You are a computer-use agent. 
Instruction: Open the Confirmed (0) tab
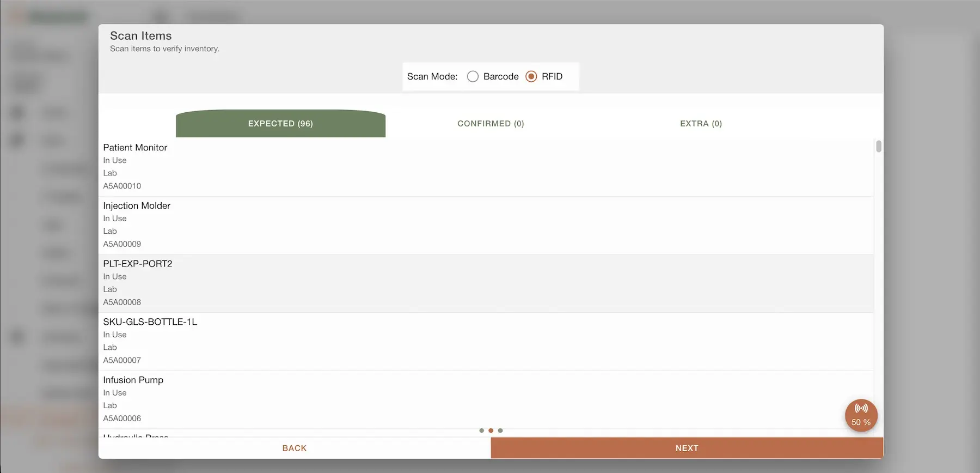[x=491, y=124]
